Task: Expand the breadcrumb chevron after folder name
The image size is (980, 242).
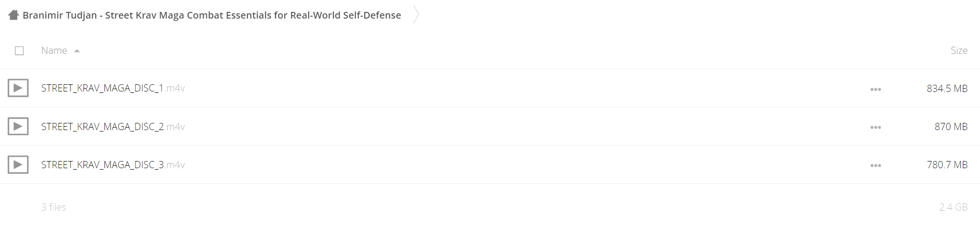Action: pyautogui.click(x=416, y=14)
